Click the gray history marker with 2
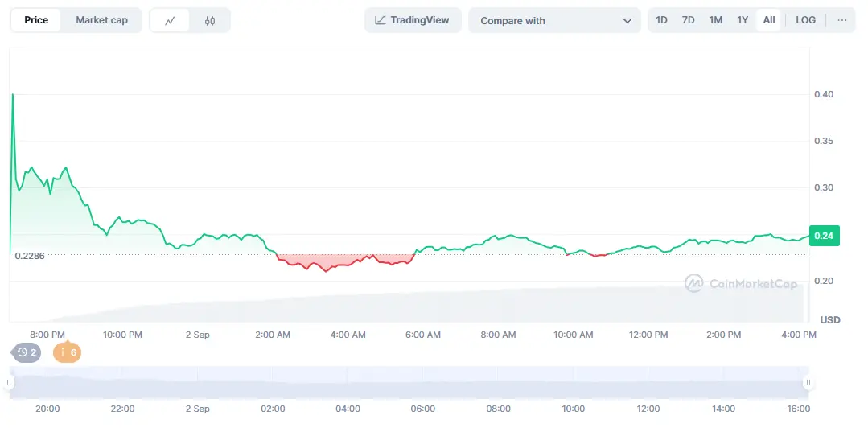Image resolution: width=868 pixels, height=432 pixels. [x=27, y=352]
